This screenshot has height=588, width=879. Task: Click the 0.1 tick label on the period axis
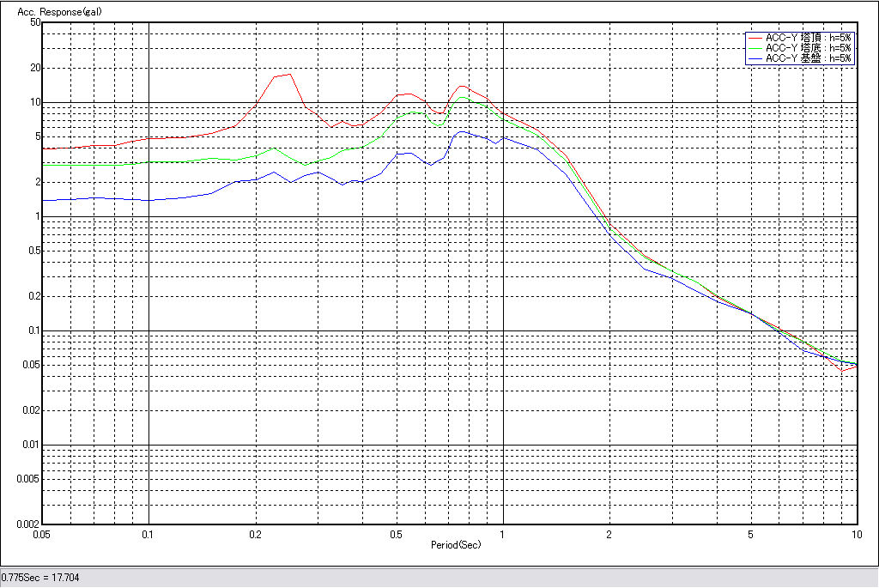(149, 534)
